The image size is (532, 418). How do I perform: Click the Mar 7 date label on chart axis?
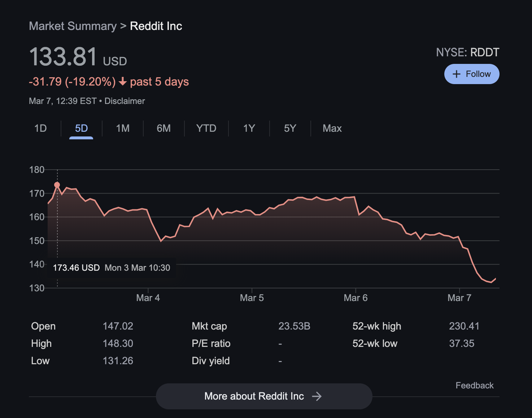click(x=459, y=298)
